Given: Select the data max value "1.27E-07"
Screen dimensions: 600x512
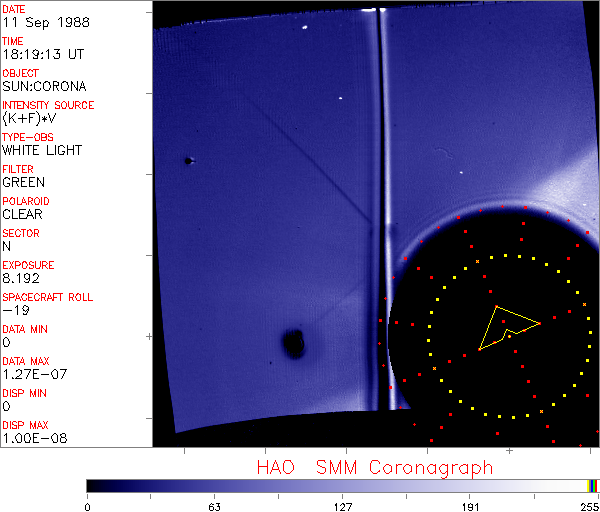Looking at the screenshot, I should 29,374.
